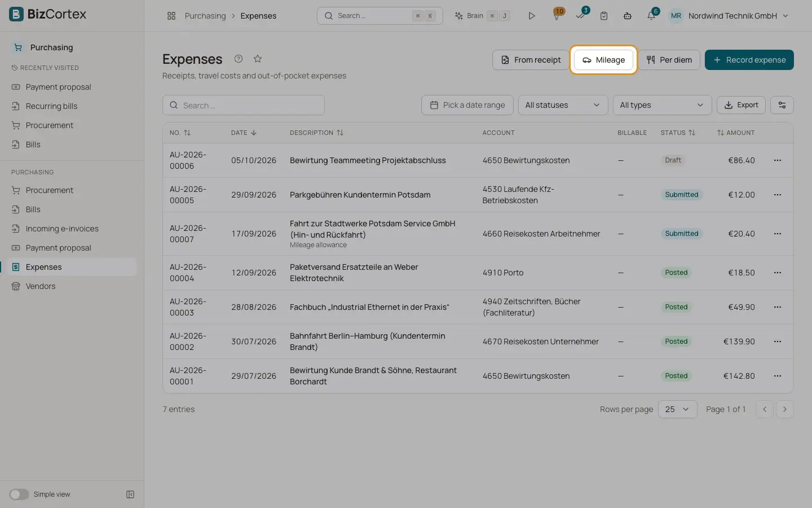Export the expenses list

(x=741, y=105)
